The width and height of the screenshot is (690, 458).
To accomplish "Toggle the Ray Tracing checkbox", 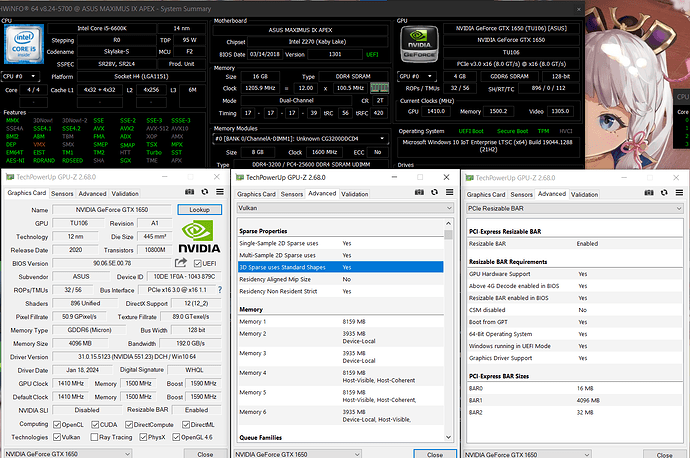I will [94, 437].
